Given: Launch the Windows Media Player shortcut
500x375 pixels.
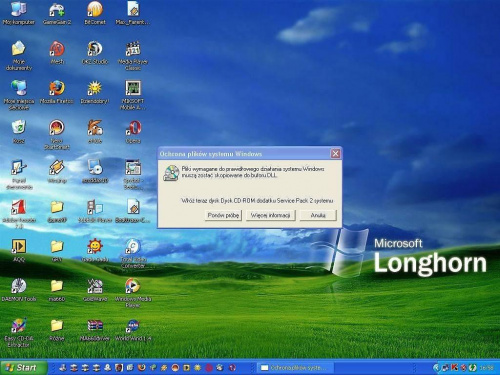Looking at the screenshot, I should click(x=133, y=293).
